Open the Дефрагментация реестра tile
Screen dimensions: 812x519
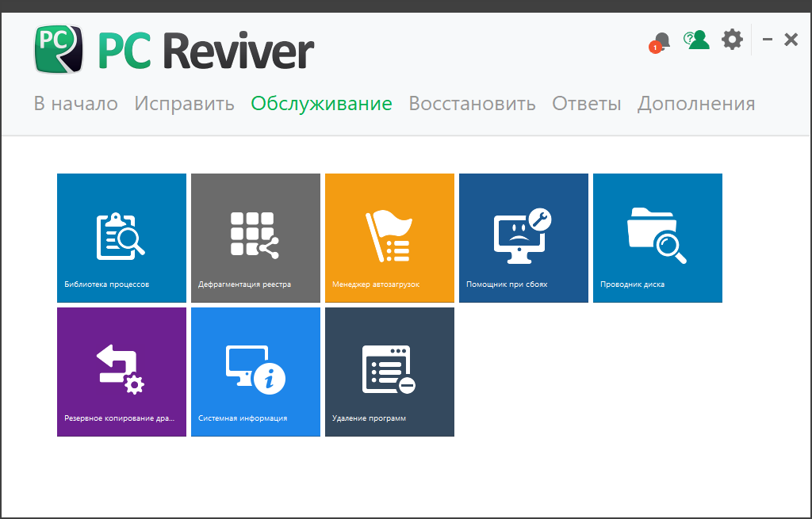[256, 238]
